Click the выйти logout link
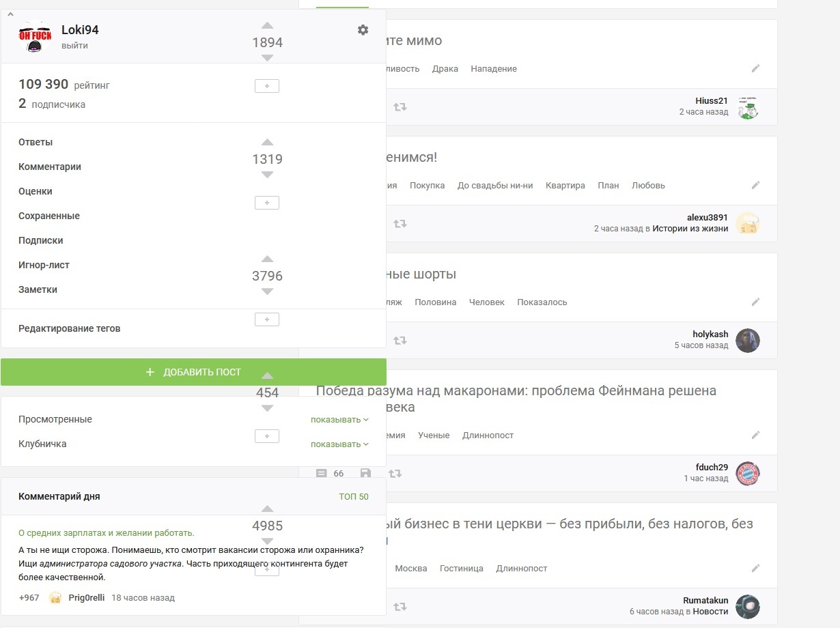The width and height of the screenshot is (840, 628). pyautogui.click(x=74, y=46)
